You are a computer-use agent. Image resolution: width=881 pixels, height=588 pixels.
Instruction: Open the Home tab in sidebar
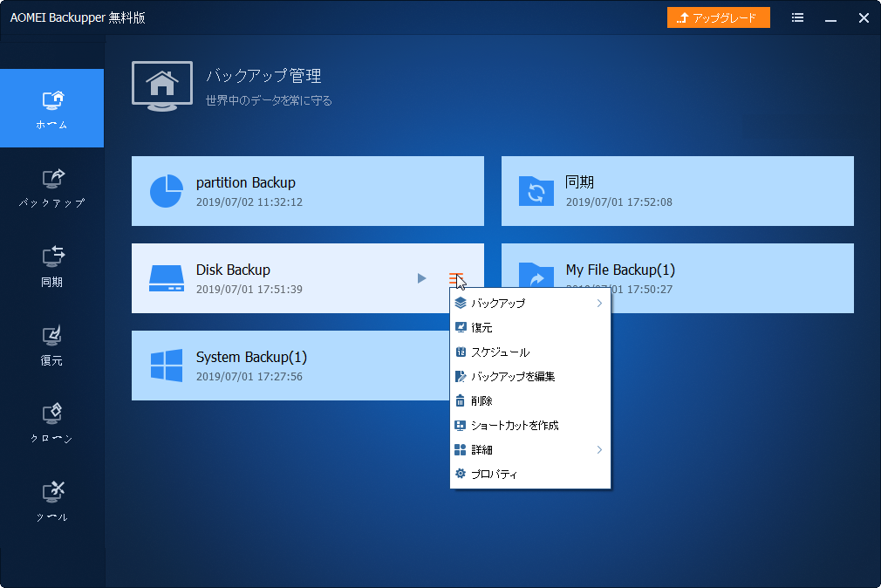[51, 108]
